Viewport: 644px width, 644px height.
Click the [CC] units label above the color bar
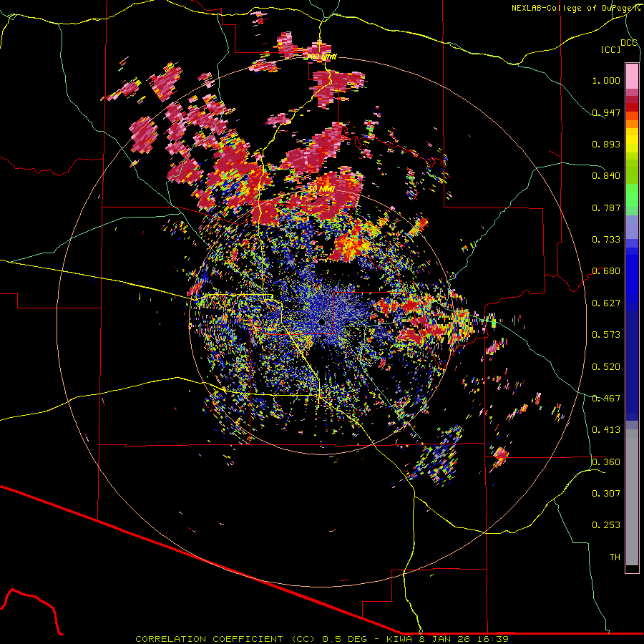(x=611, y=49)
